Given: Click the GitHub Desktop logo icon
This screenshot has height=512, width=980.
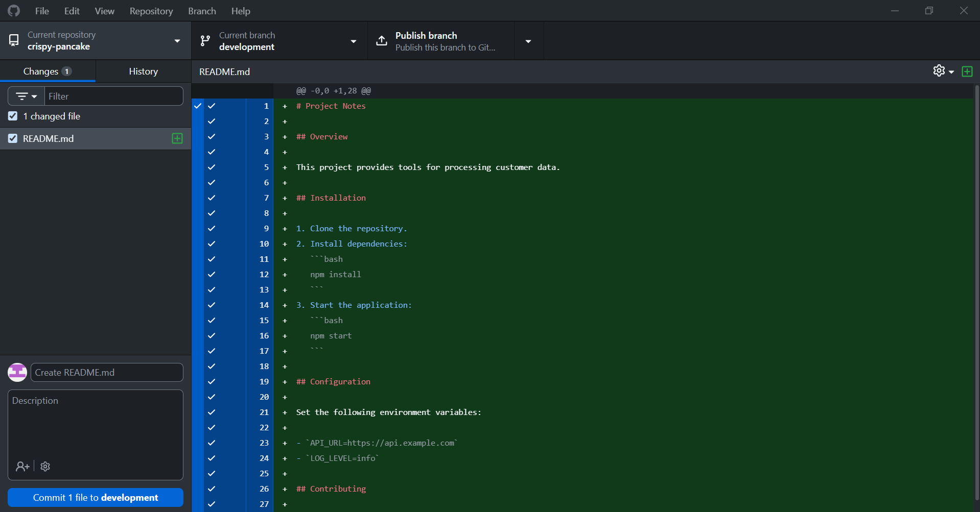Looking at the screenshot, I should [14, 11].
